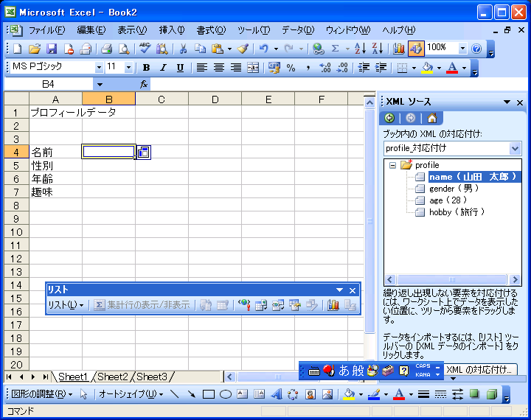Pick font color A in formatting toolbar
531x420 pixels.
(452, 68)
